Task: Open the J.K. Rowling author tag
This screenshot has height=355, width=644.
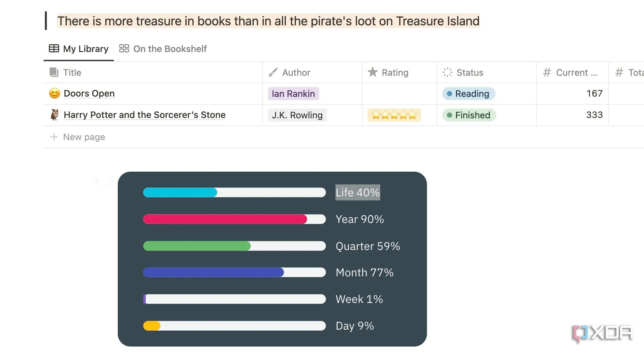Action: [297, 115]
